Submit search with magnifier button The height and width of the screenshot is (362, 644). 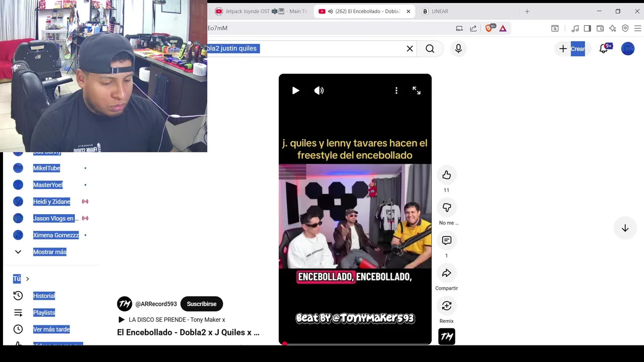(x=430, y=49)
